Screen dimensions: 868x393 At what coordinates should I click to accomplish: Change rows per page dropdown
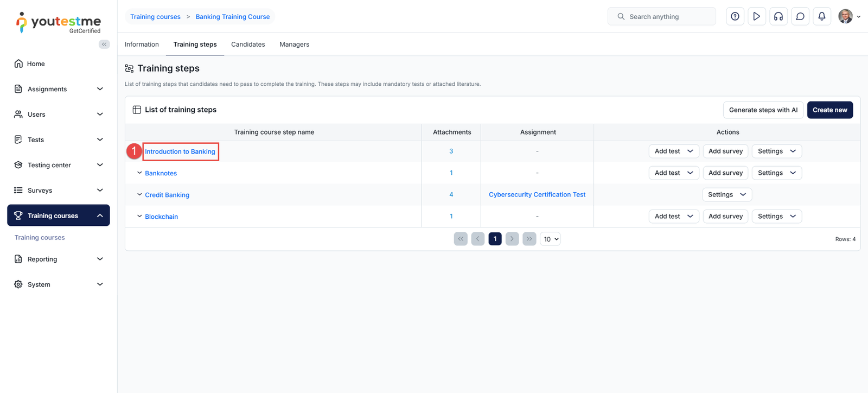click(550, 239)
